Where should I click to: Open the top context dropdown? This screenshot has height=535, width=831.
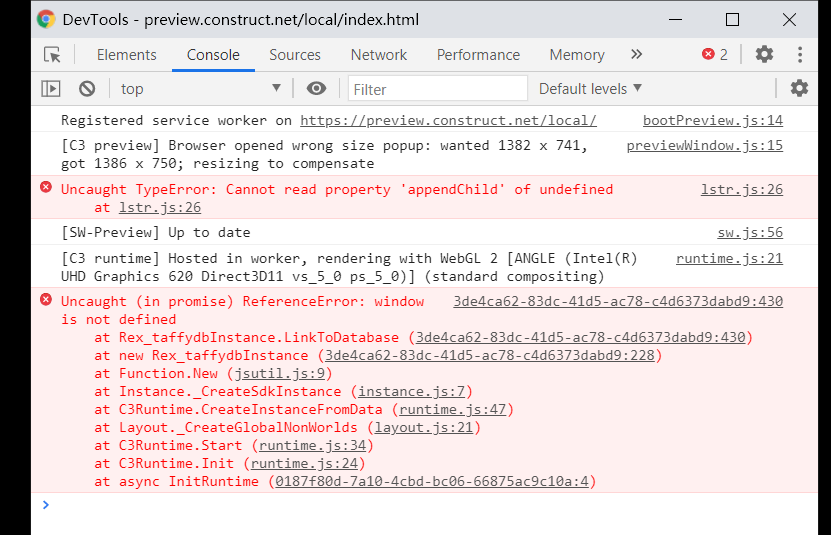pyautogui.click(x=200, y=89)
